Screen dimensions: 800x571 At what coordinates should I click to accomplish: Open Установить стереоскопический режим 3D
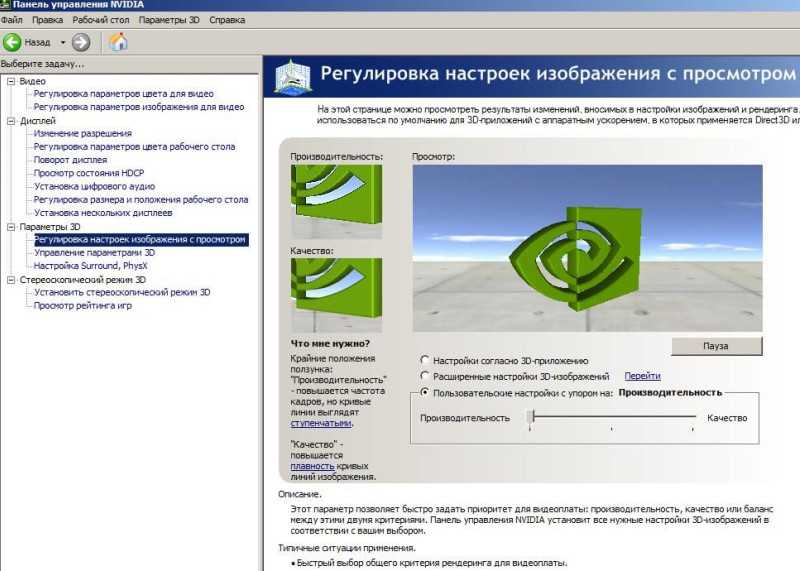pos(122,293)
